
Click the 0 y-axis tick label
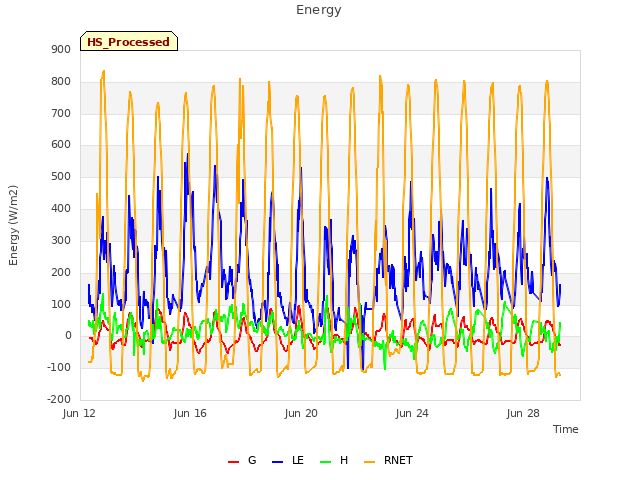[x=68, y=336]
